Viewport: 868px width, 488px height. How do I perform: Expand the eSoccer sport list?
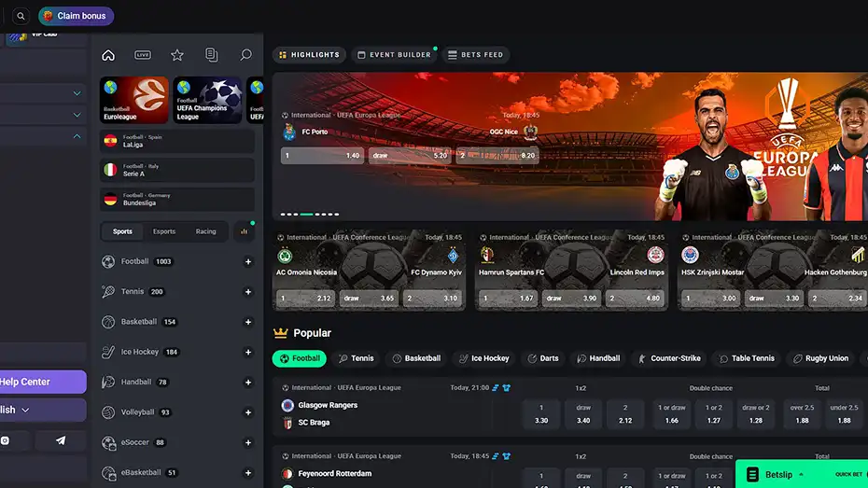pyautogui.click(x=248, y=442)
